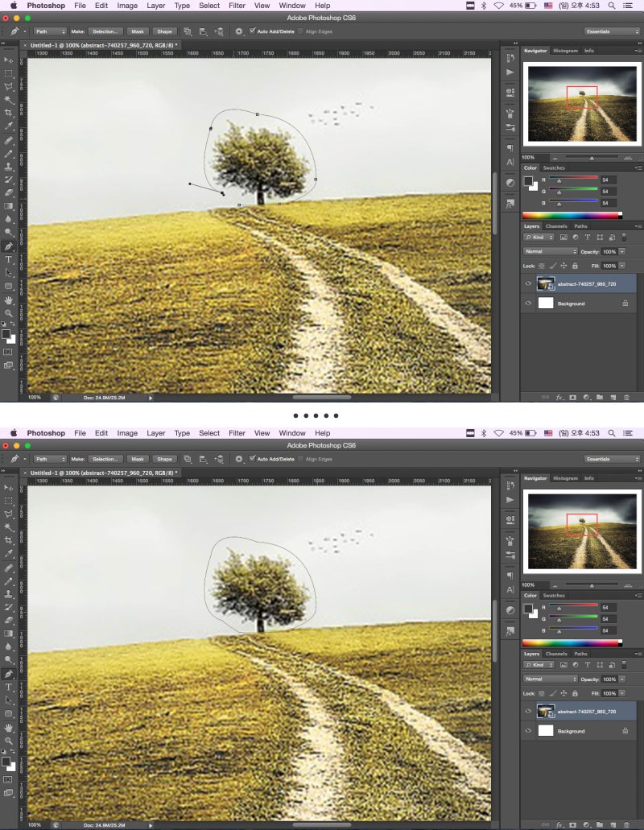Toggle lock position icon in upper Layers panel
Viewport: 644px width, 830px height.
pos(563,266)
